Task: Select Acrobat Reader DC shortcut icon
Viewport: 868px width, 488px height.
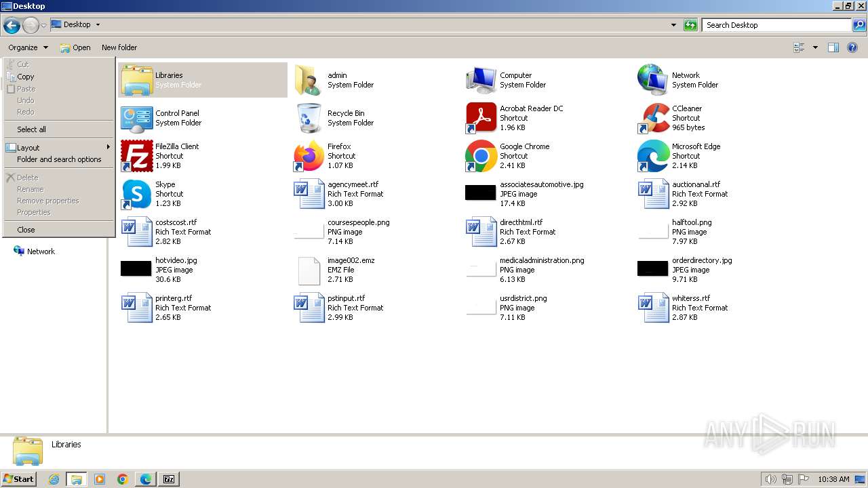Action: coord(481,118)
